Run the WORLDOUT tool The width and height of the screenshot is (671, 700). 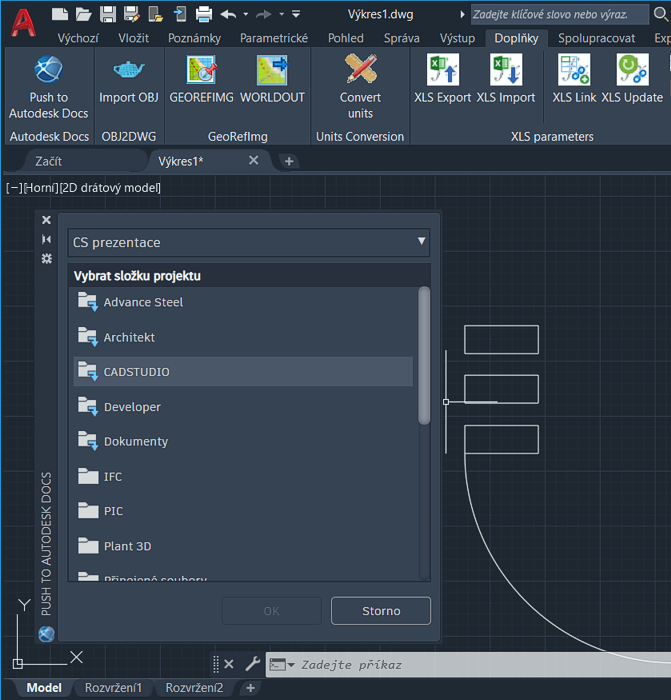tap(272, 79)
